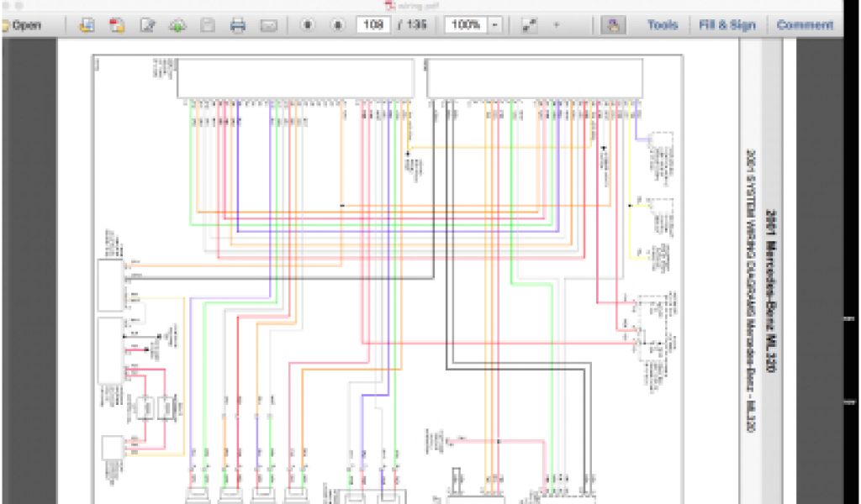Click the Edit PDF document icon
This screenshot has width=861, height=504.
[148, 25]
